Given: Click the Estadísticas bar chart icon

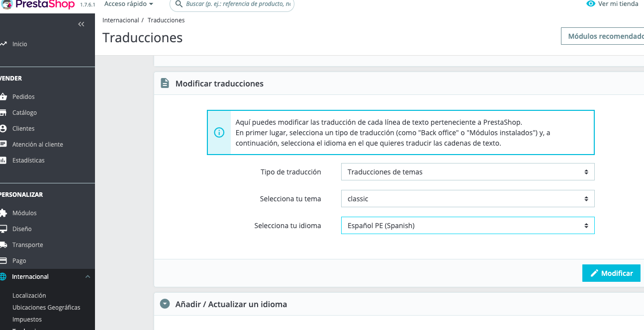Looking at the screenshot, I should tap(3, 161).
